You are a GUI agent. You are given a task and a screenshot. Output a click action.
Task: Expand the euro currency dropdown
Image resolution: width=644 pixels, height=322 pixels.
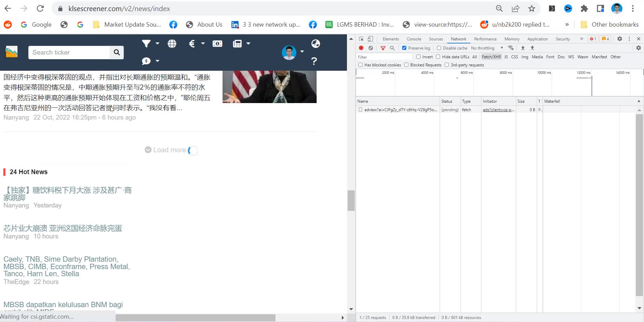tap(196, 43)
